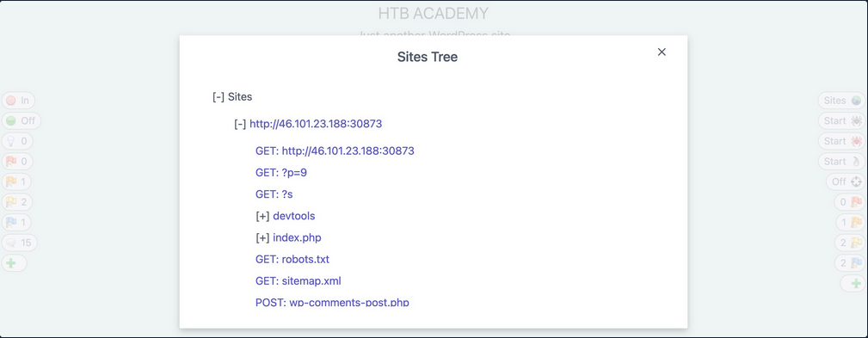Toggle the 'In' scope tool

(18, 101)
